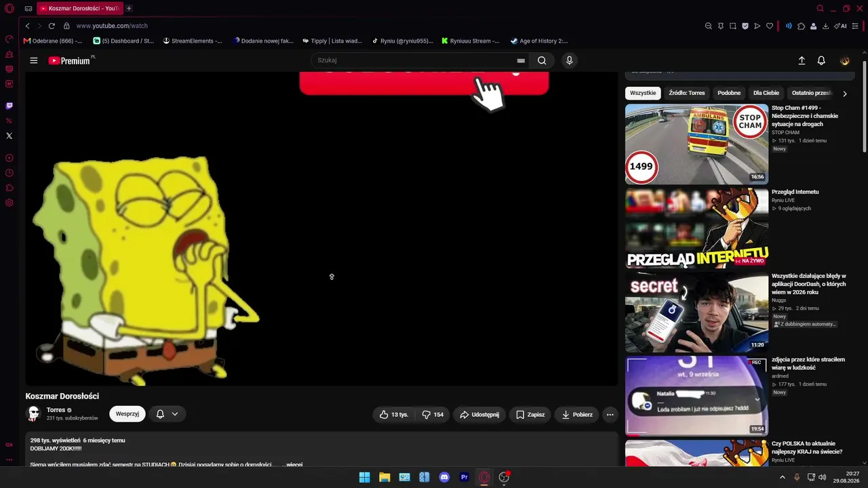Open the browser zoom-out control

click(x=709, y=26)
